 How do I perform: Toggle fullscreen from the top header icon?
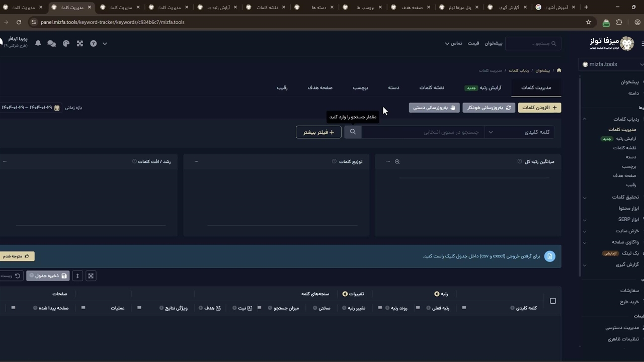[x=79, y=44]
